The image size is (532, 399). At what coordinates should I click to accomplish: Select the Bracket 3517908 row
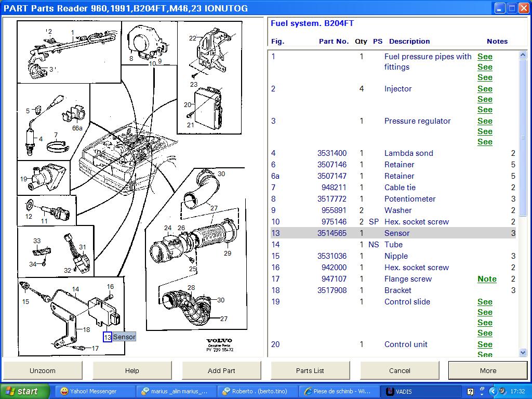point(393,290)
